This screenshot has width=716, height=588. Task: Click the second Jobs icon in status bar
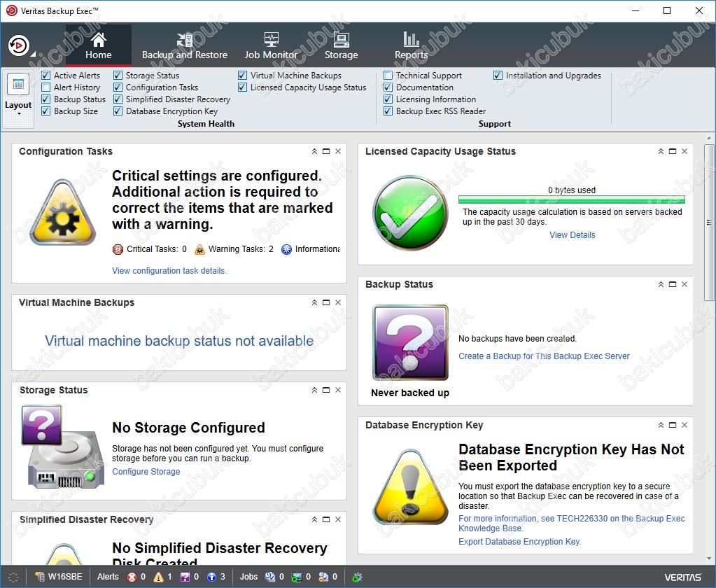pos(297,577)
